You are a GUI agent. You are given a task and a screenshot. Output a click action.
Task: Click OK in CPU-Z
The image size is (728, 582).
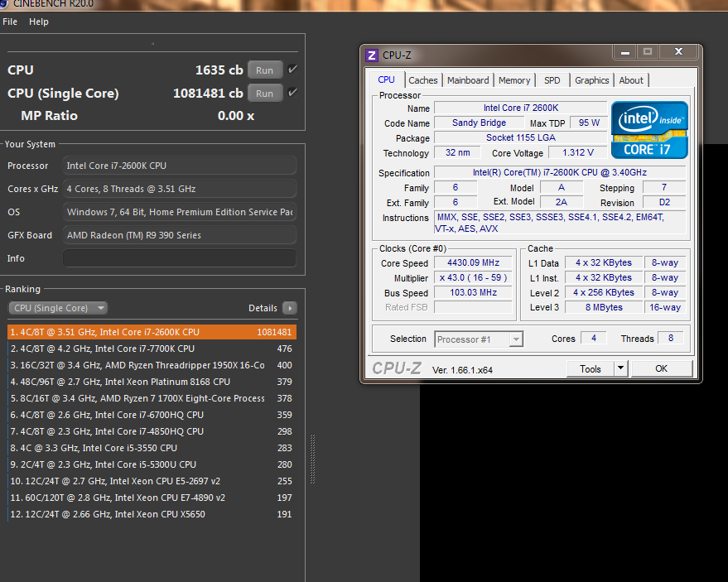[x=661, y=368]
